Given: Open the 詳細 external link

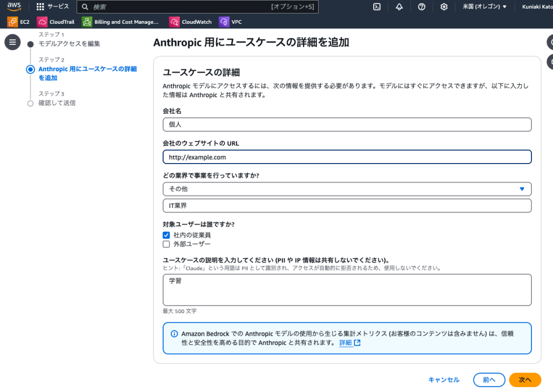Looking at the screenshot, I should coord(349,343).
